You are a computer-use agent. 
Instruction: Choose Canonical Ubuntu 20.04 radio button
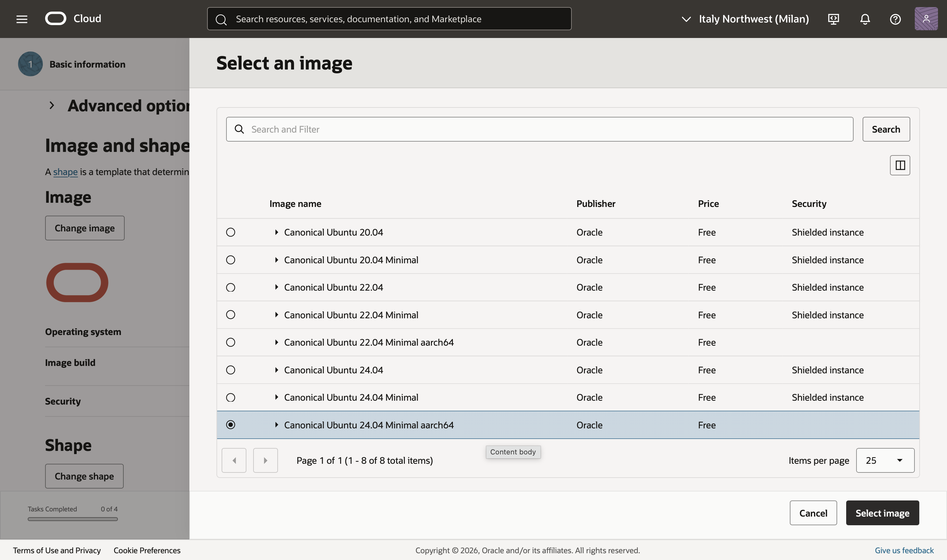tap(230, 232)
